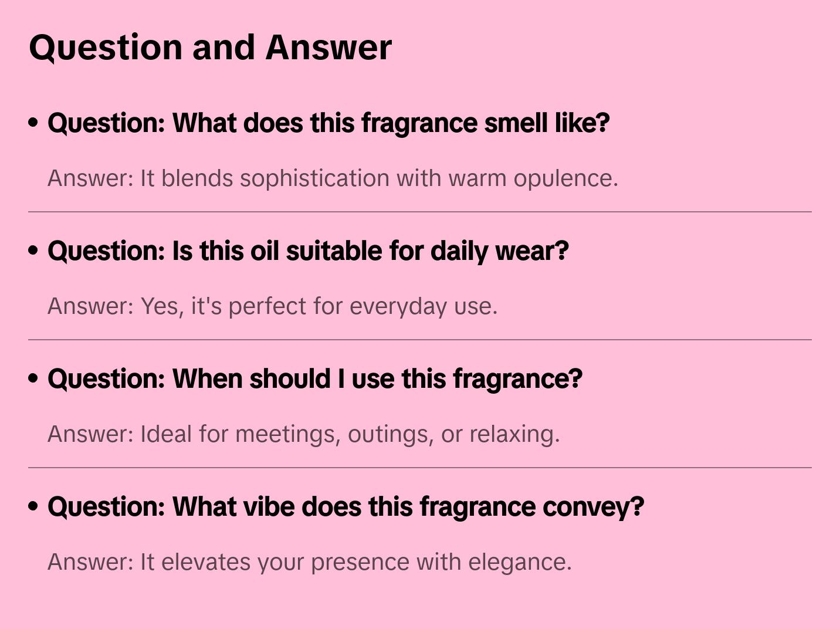
Task: Click the word "elegance" in the last answer
Action: click(x=519, y=562)
